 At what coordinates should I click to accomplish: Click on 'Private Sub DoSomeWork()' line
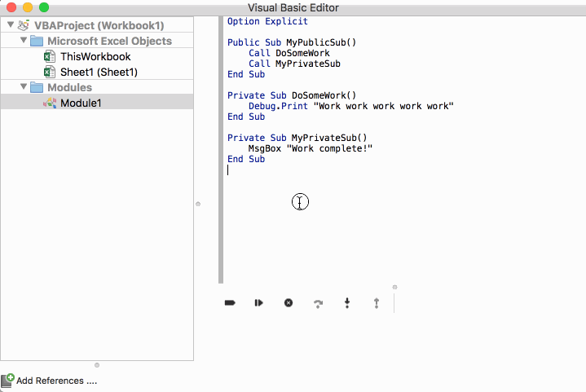[x=292, y=95]
